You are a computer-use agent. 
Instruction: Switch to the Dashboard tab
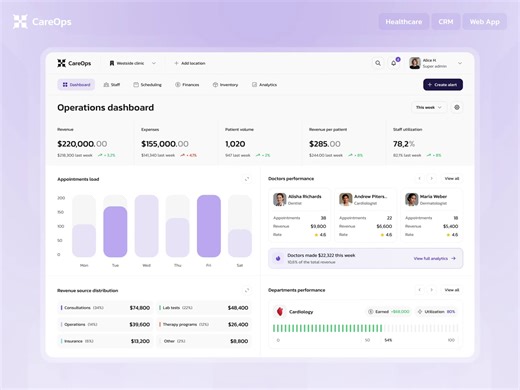point(76,85)
